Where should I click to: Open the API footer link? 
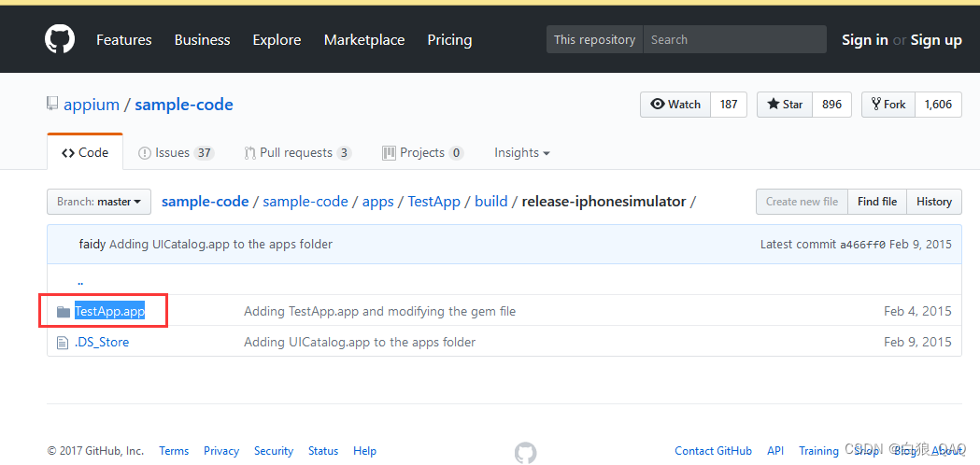coord(775,451)
